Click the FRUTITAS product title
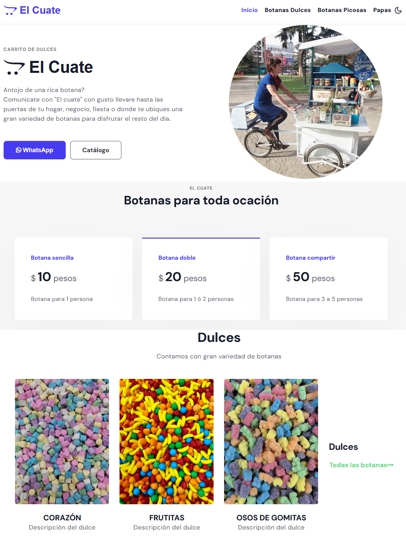This screenshot has height=556, width=406. [x=167, y=518]
